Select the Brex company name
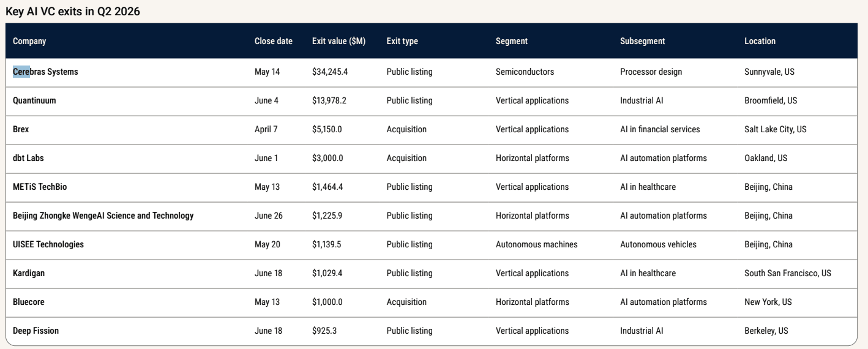The height and width of the screenshot is (349, 868). point(21,129)
